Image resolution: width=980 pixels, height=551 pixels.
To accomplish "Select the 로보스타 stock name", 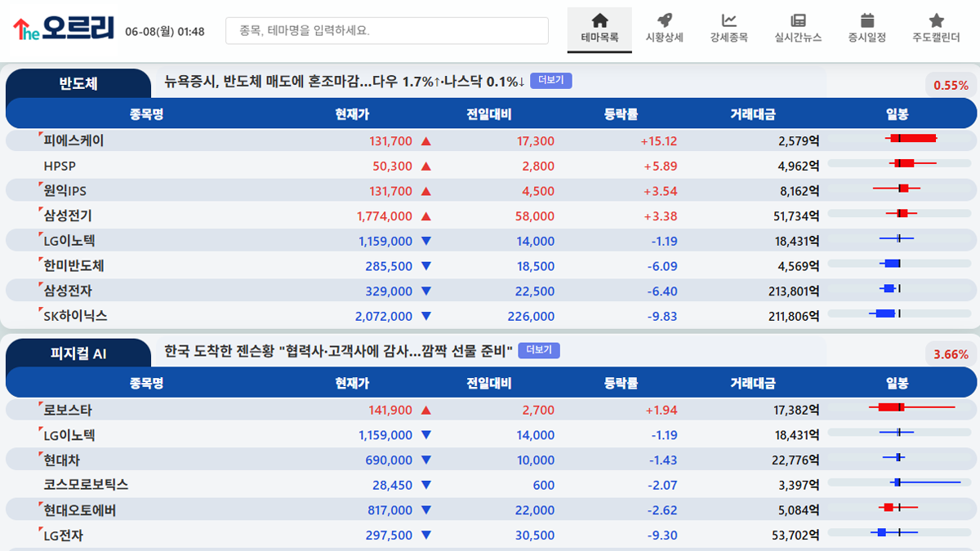I will (68, 410).
